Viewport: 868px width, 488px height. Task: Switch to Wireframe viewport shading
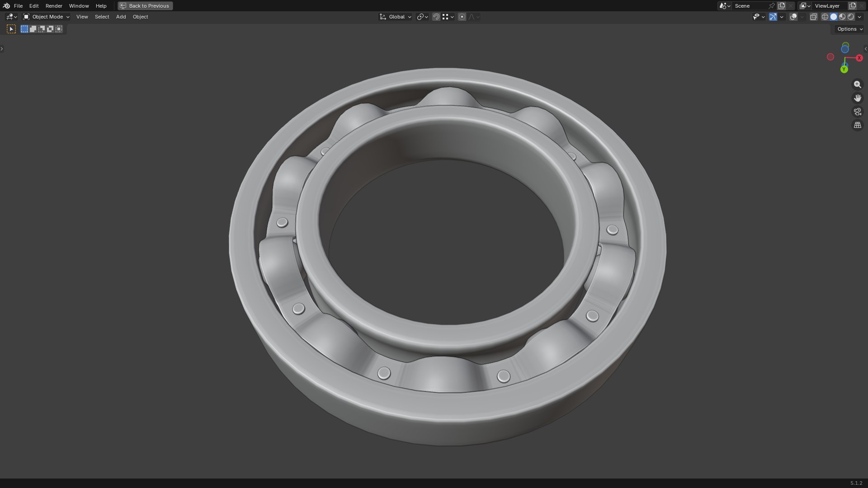point(825,17)
